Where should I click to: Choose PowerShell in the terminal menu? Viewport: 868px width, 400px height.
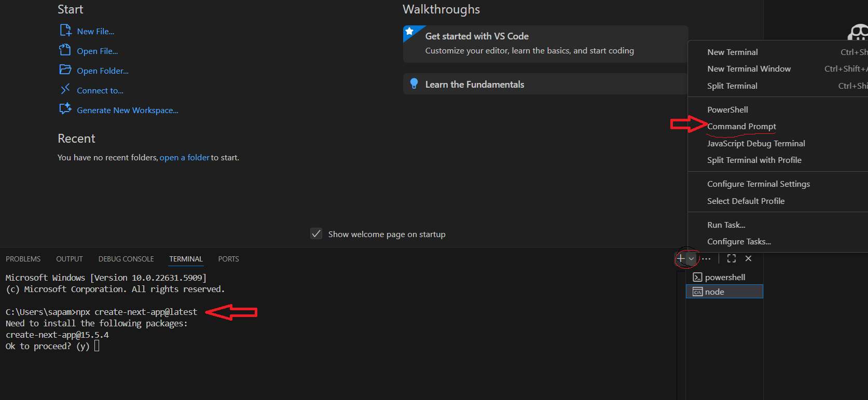tap(727, 110)
